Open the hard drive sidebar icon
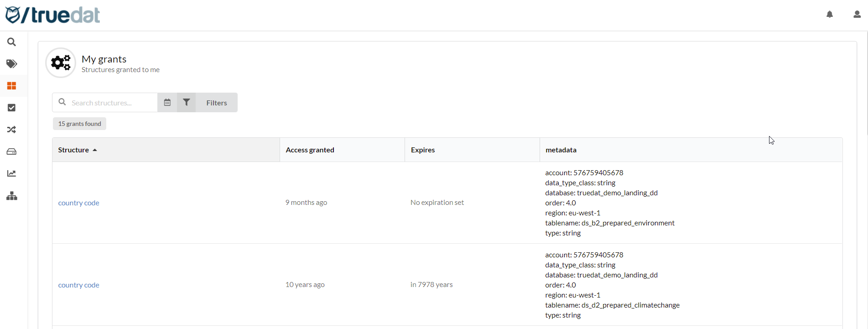868x329 pixels. pos(12,151)
